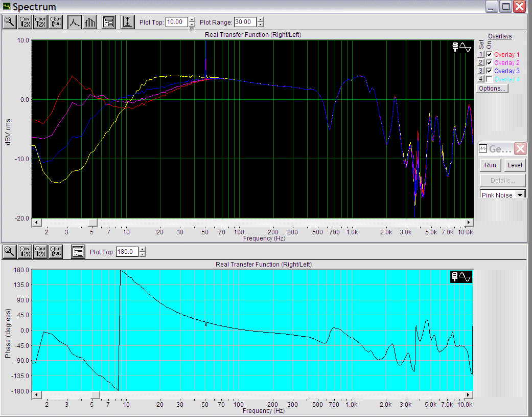Image resolution: width=532 pixels, height=417 pixels.
Task: Increase phase Plot Top with up arrow
Action: (x=143, y=250)
